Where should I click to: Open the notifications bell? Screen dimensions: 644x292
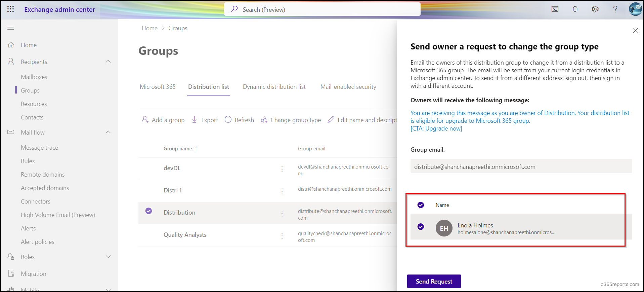575,9
